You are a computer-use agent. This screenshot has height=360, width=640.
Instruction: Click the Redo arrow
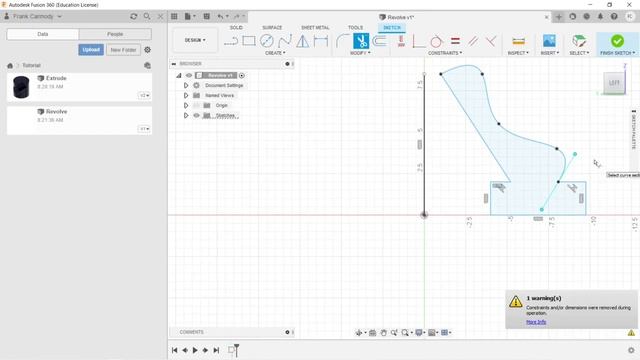pos(237,16)
